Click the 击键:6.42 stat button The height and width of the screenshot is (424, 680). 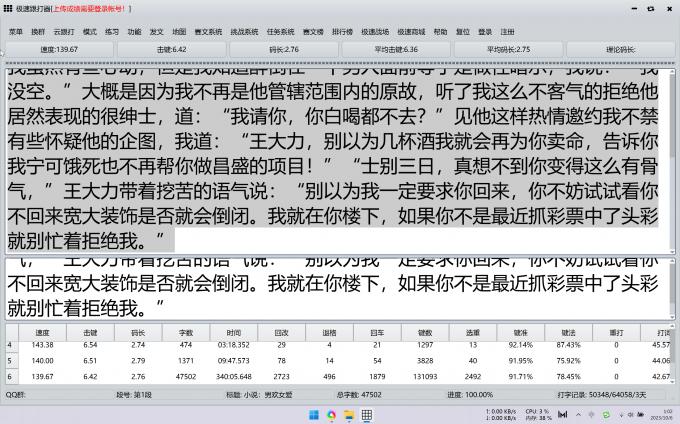point(172,49)
